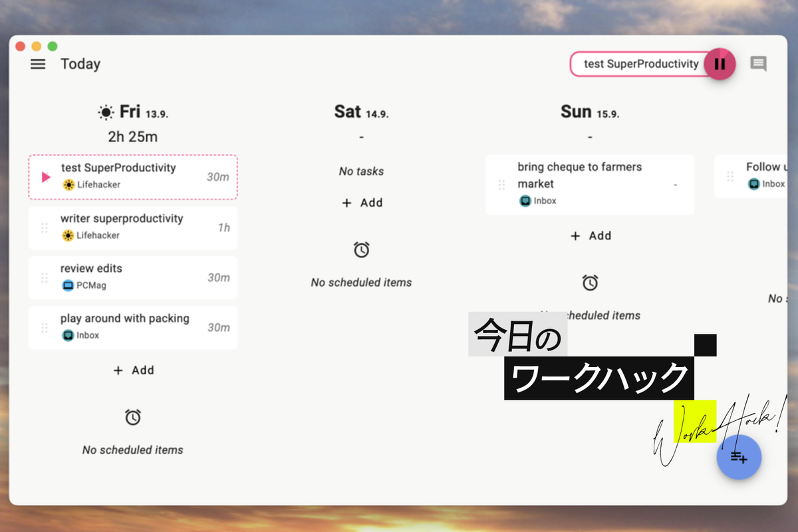798x532 pixels.
Task: Click play icon on test SuperProductivity task
Action: point(46,177)
